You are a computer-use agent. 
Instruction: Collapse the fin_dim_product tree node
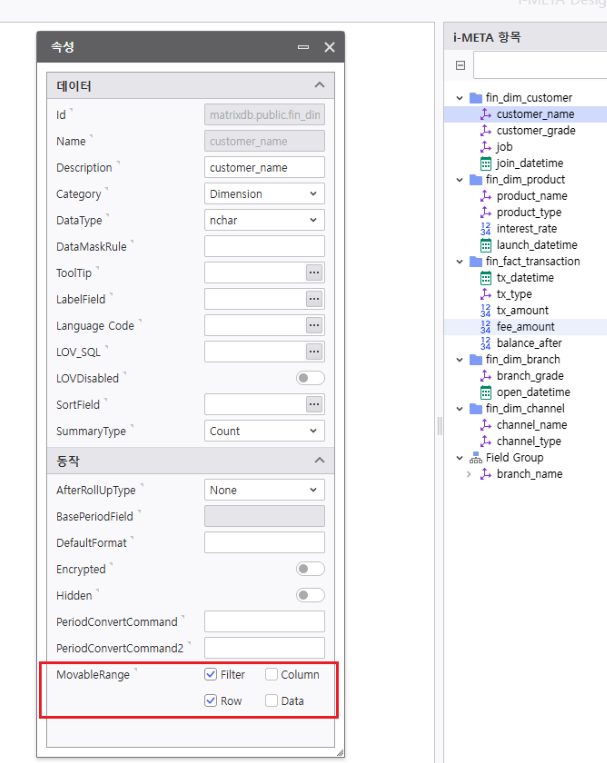pyautogui.click(x=460, y=180)
